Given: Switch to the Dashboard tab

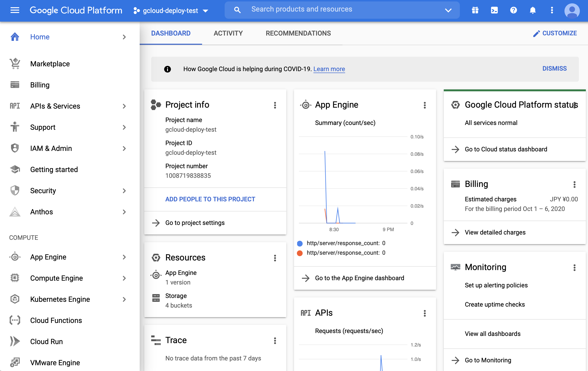Looking at the screenshot, I should point(171,33).
